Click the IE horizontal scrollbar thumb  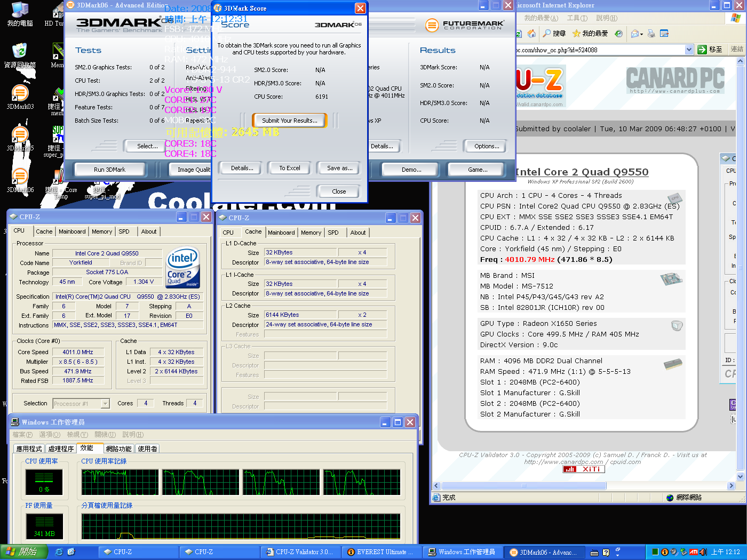coord(523,486)
